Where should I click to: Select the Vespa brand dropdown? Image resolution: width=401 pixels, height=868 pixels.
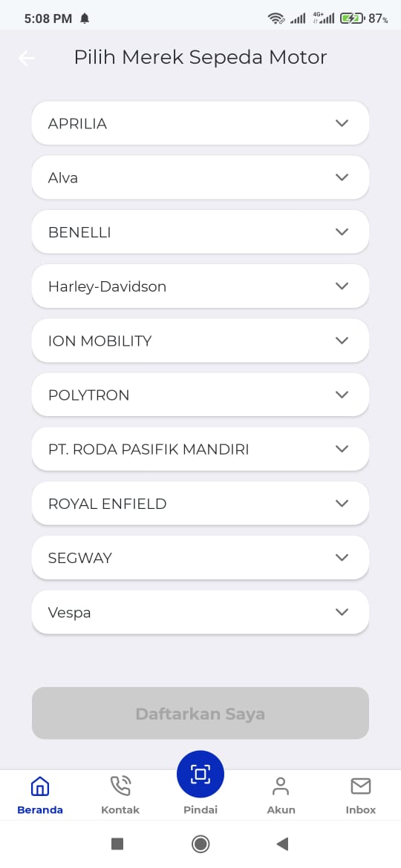(200, 612)
